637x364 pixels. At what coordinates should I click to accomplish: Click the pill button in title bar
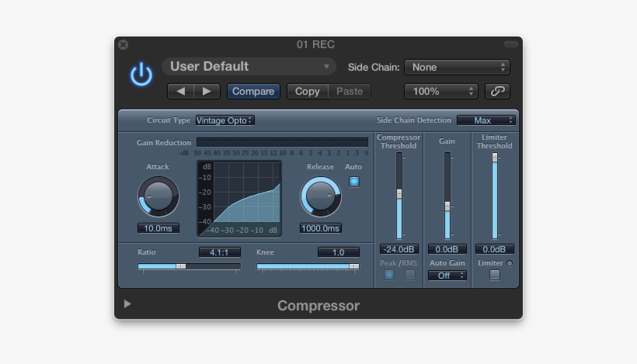point(510,44)
